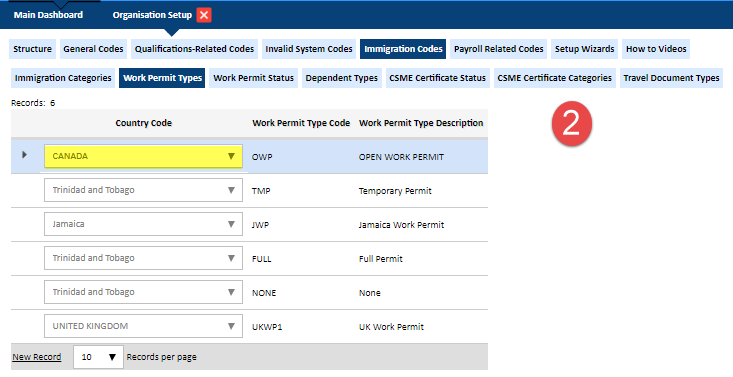This screenshot has height=377, width=733.
Task: Click UK Work Permit description cell
Action: click(391, 327)
